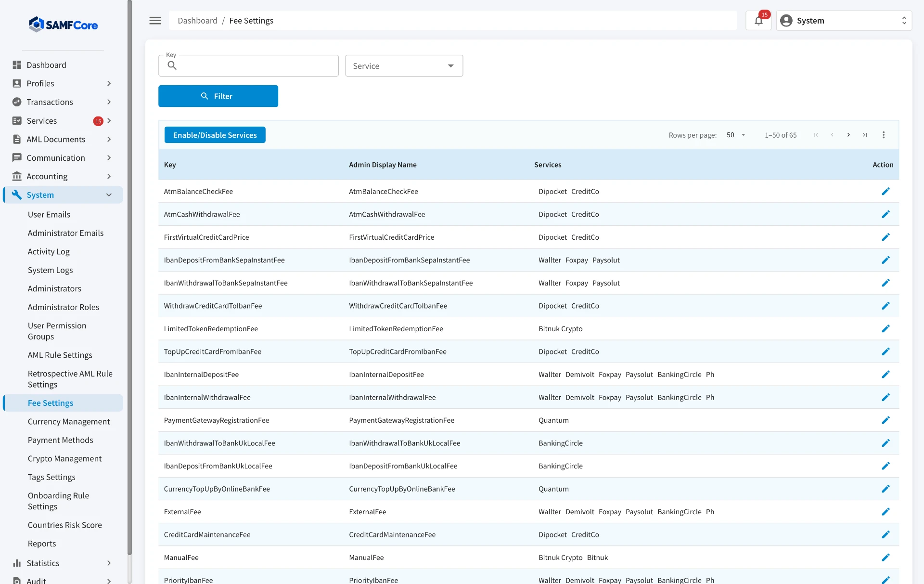Click Enable/Disable Services button

tap(215, 135)
